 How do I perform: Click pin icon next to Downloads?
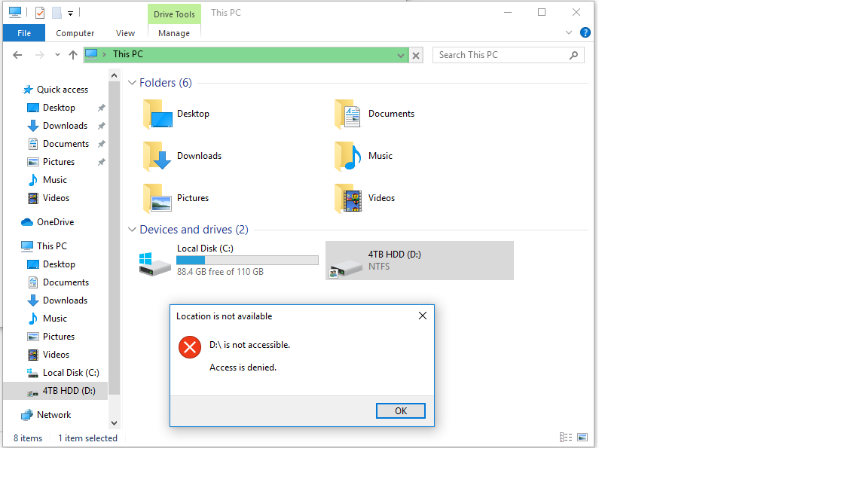[x=101, y=127]
